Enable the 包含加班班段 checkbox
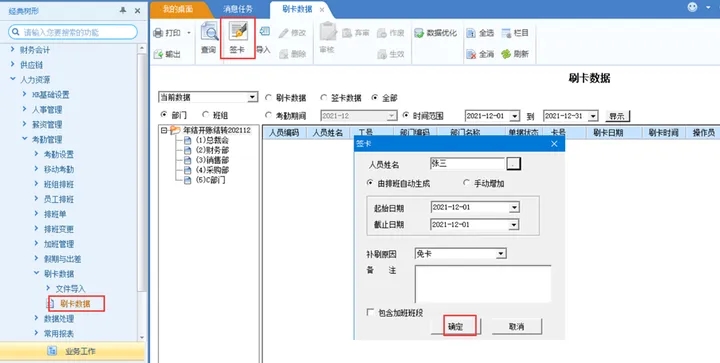Screen dimensions: 720x363 click(x=370, y=312)
